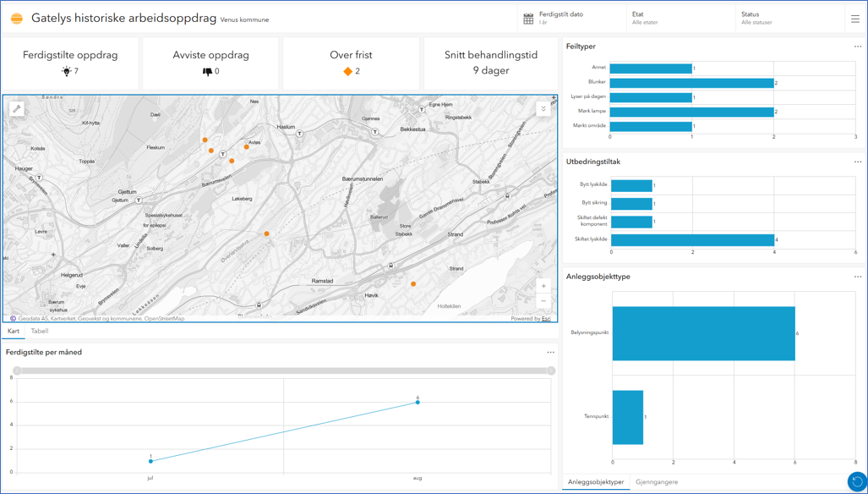Screen dimensions: 868x494
Task: Click the Geodata AS attribution text
Action: (x=33, y=318)
